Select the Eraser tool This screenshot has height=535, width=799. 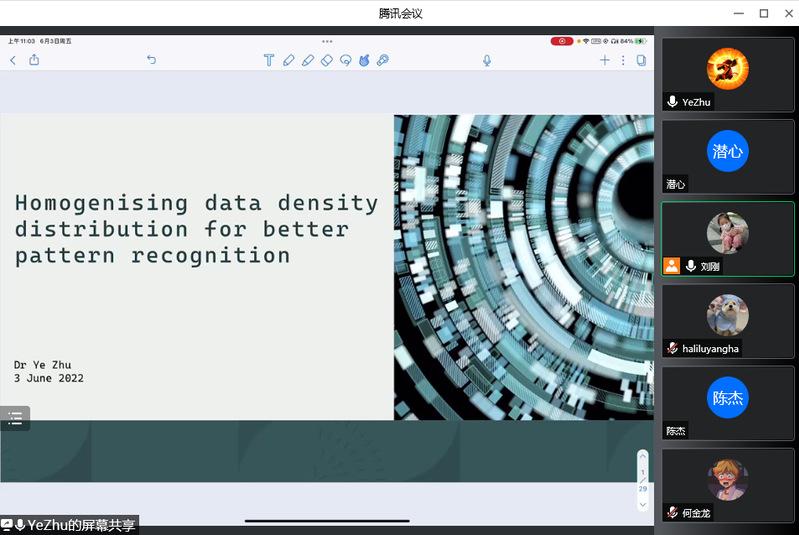(x=326, y=60)
